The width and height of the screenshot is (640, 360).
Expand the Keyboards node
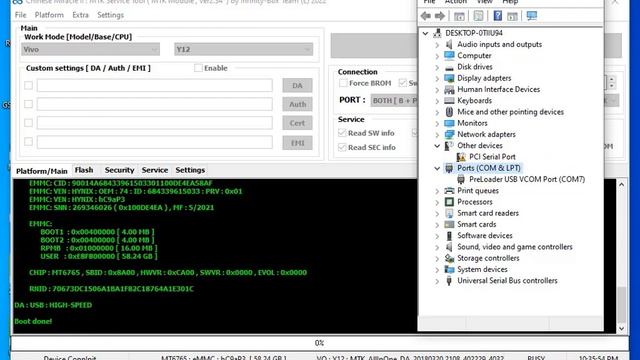coord(437,100)
